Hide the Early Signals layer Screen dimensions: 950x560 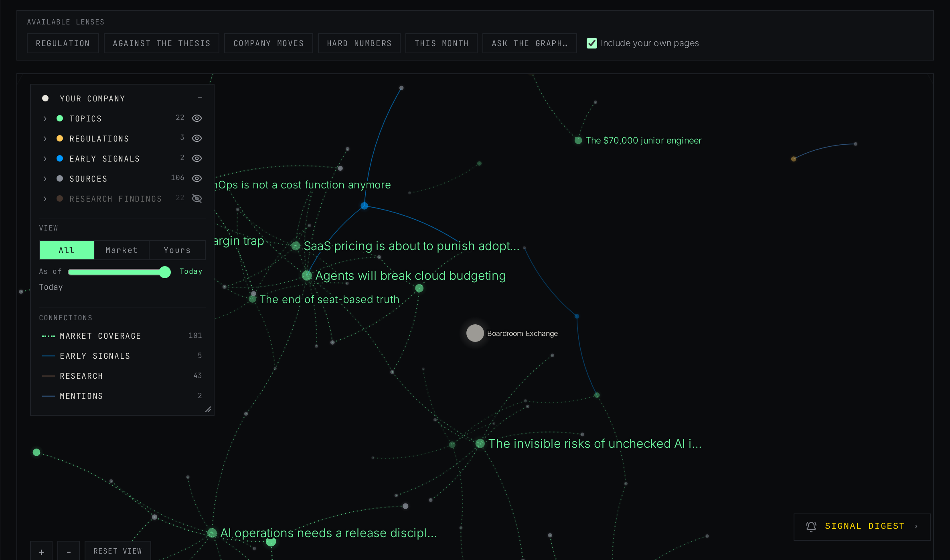(x=196, y=158)
